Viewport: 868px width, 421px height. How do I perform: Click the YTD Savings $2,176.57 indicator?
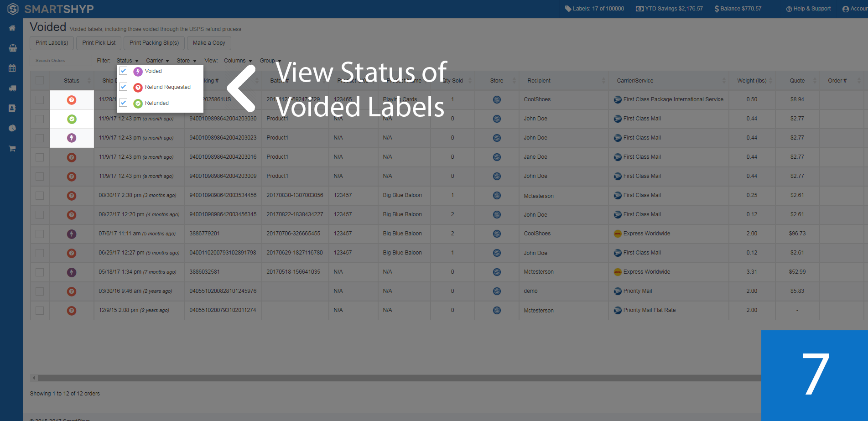669,9
